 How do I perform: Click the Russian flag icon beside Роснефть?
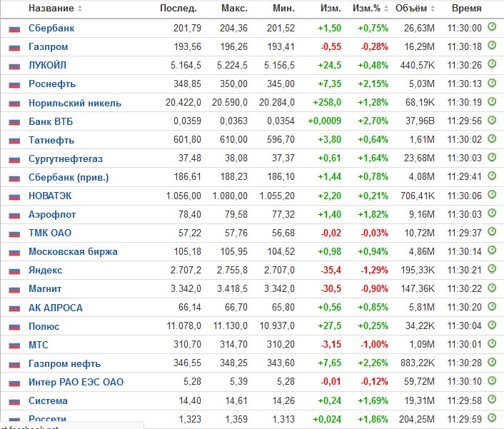(14, 85)
